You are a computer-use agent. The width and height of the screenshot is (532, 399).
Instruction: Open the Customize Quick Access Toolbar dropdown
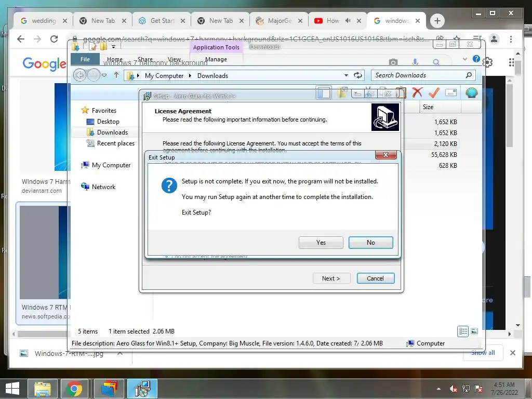tap(114, 47)
